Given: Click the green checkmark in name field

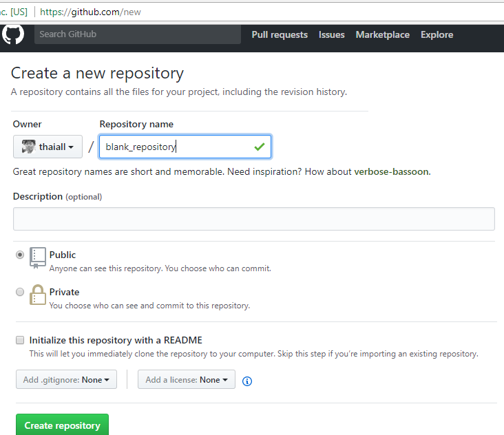Looking at the screenshot, I should coord(259,147).
